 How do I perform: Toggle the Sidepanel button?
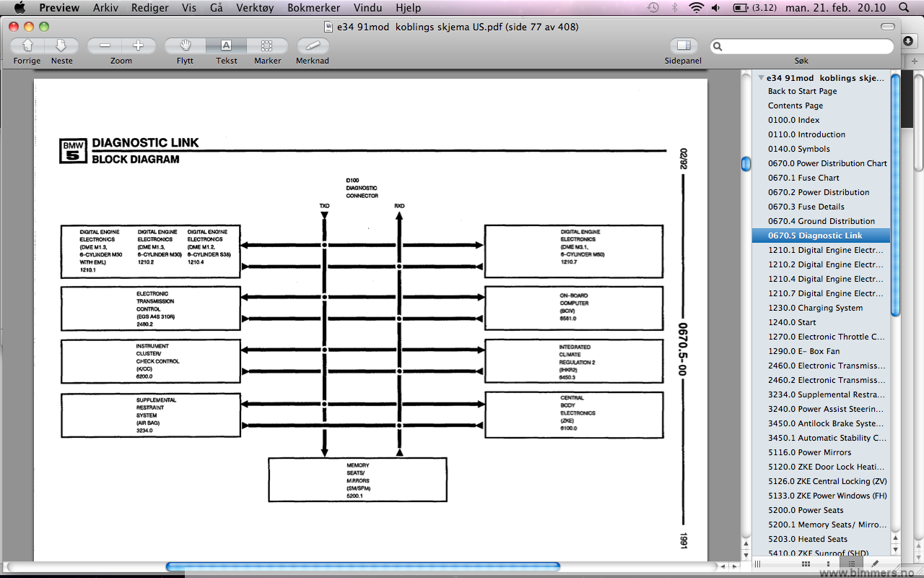tap(683, 46)
